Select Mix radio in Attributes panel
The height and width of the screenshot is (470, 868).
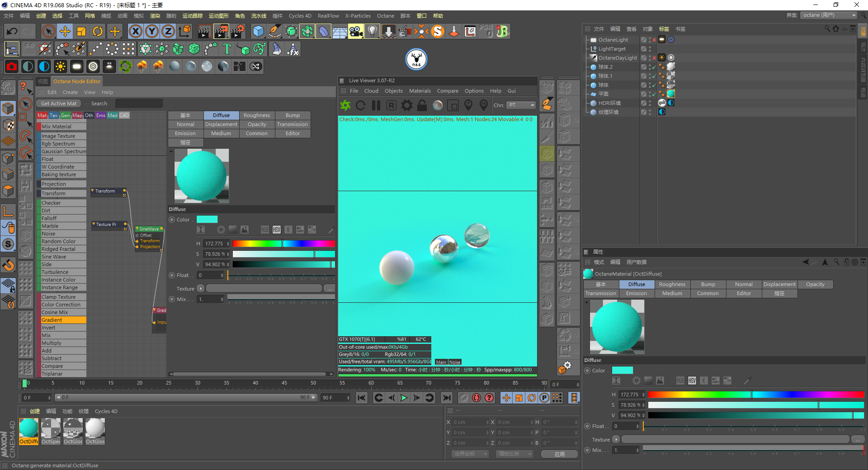coord(588,450)
